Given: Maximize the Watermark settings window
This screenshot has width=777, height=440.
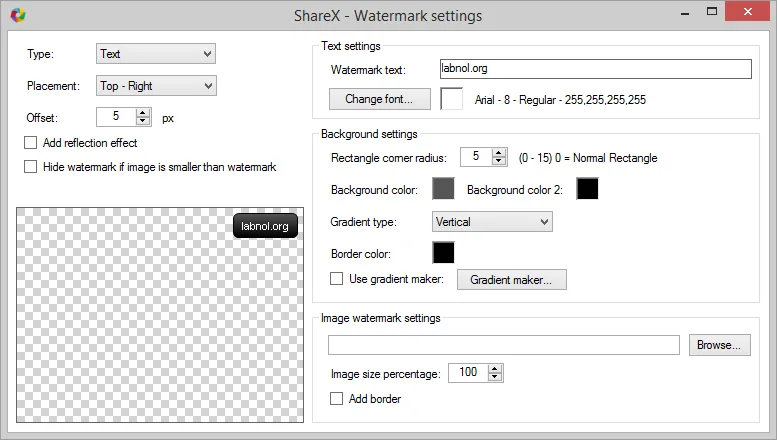Looking at the screenshot, I should point(712,11).
